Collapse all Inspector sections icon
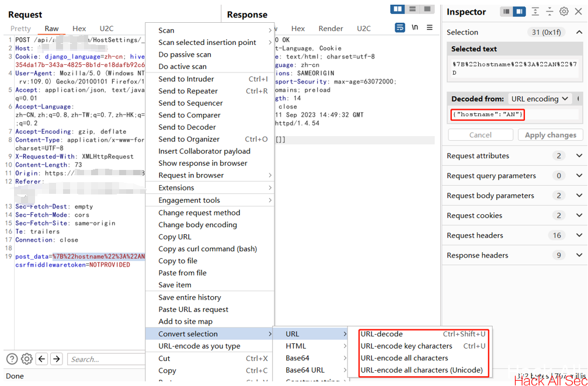The width and height of the screenshot is (588, 386). click(x=549, y=12)
